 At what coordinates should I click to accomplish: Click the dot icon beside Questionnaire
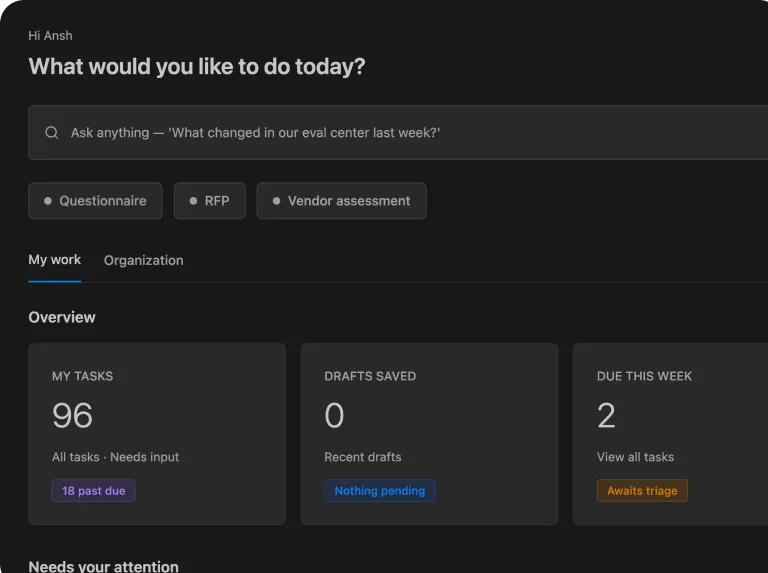point(48,201)
